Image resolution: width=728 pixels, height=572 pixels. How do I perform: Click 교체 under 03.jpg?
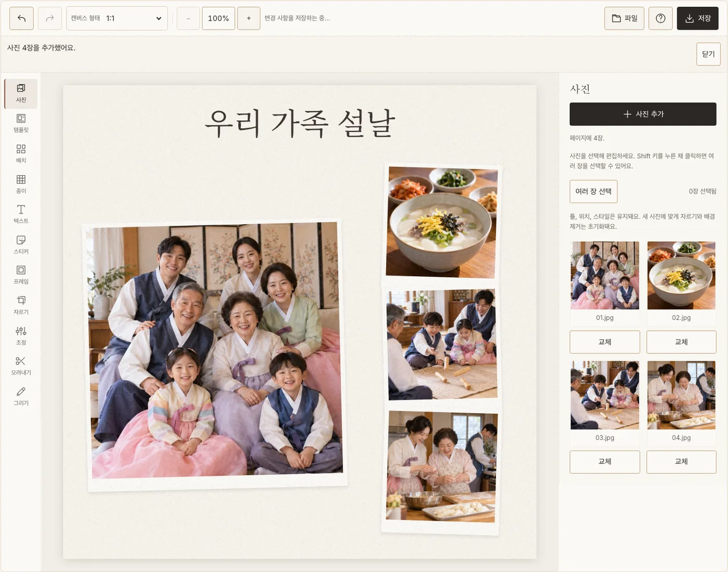pyautogui.click(x=605, y=462)
